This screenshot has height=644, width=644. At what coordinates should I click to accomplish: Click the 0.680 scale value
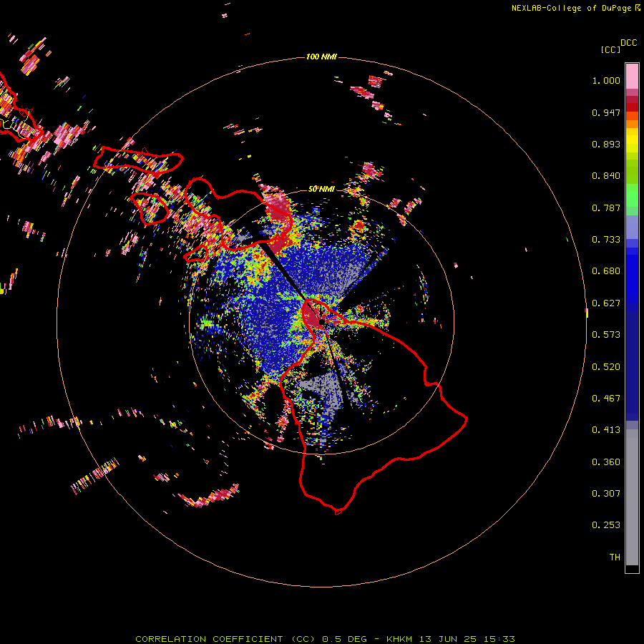pos(606,271)
